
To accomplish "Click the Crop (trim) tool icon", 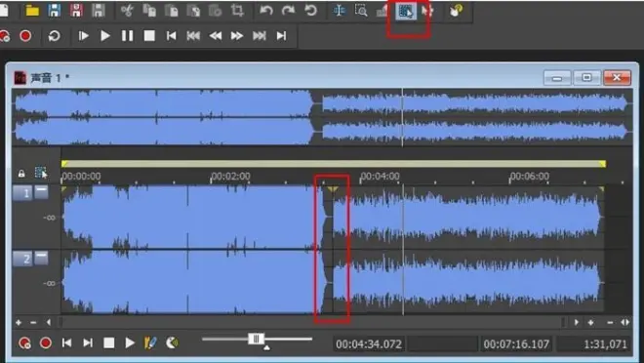I will tap(237, 11).
